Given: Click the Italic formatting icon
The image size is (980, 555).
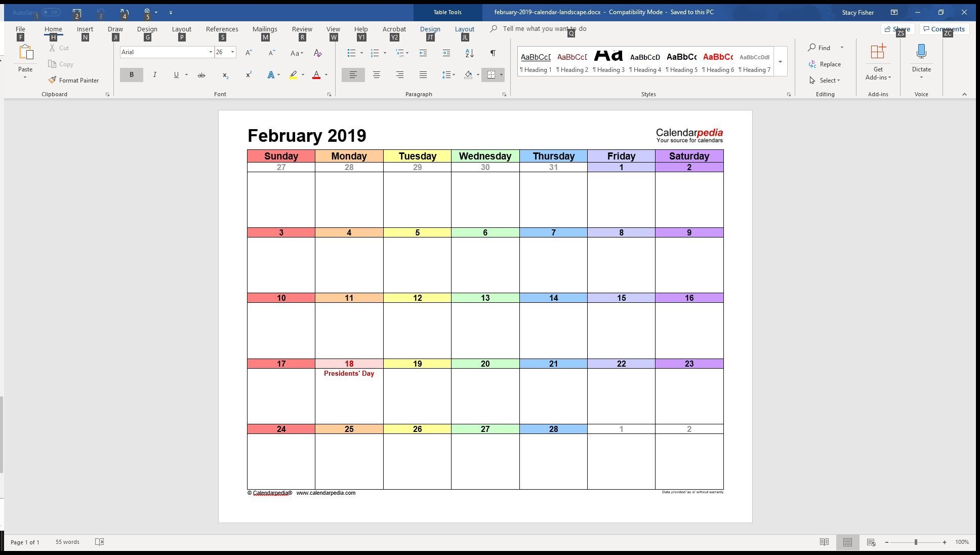Looking at the screenshot, I should 155,75.
